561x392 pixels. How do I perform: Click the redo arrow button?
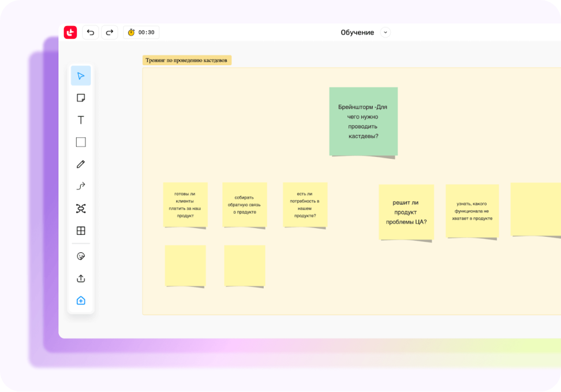(110, 32)
